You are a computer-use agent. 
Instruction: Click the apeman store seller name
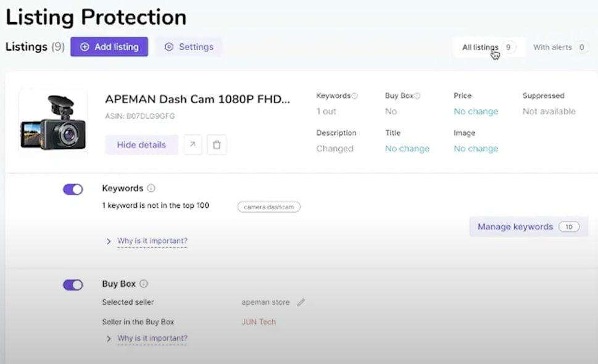coord(265,302)
